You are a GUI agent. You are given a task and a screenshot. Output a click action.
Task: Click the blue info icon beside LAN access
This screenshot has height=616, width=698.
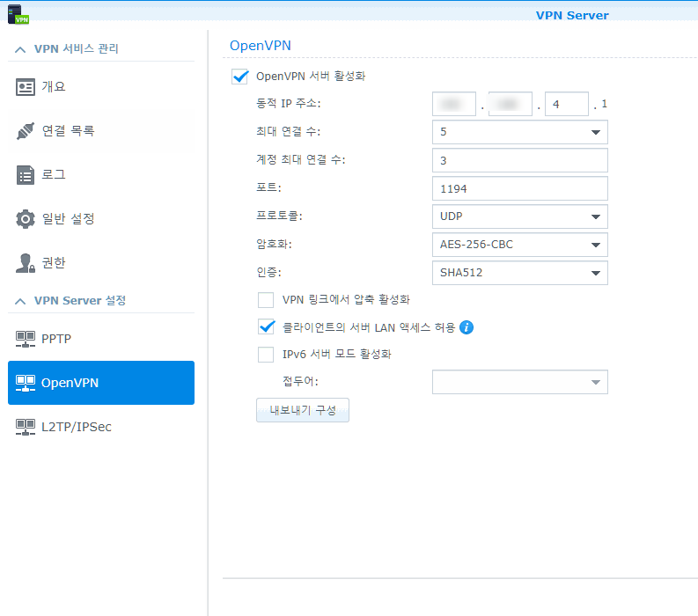click(467, 327)
